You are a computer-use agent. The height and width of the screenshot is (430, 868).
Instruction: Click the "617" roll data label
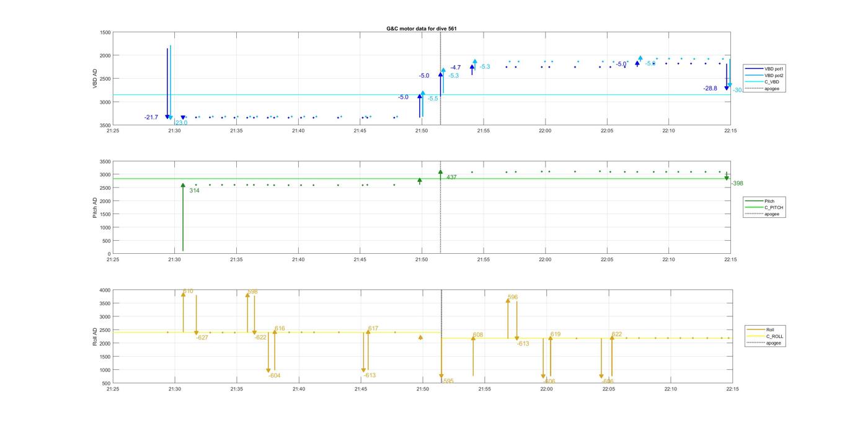373,329
